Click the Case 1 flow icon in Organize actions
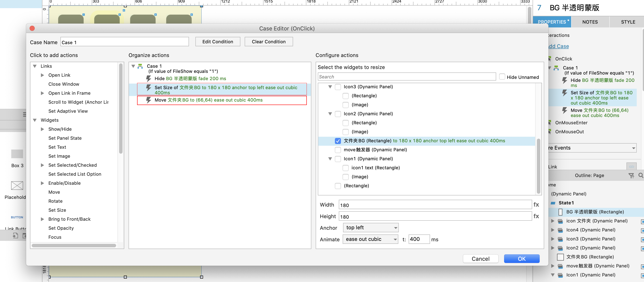This screenshot has height=282, width=644. tap(140, 66)
